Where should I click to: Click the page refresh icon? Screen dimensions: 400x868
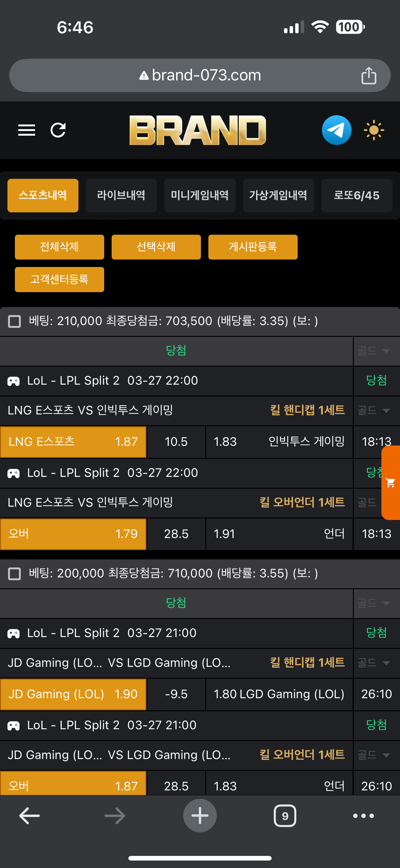click(58, 130)
